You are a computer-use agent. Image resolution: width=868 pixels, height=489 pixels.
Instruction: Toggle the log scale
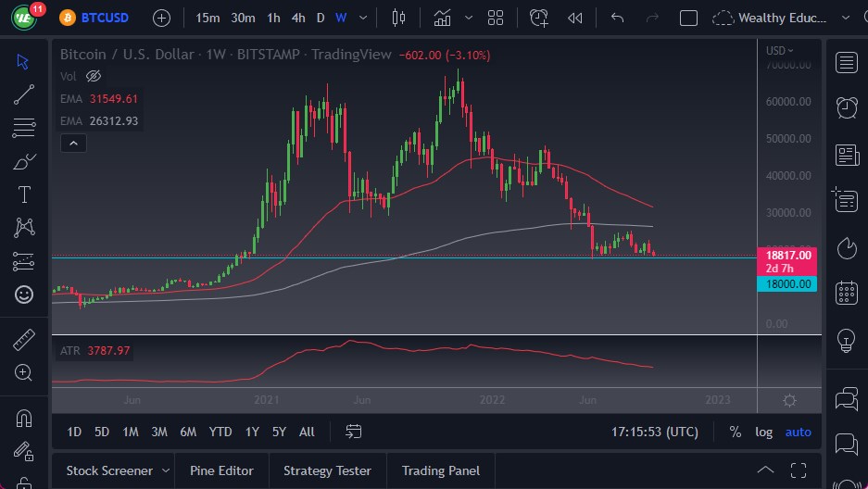763,432
